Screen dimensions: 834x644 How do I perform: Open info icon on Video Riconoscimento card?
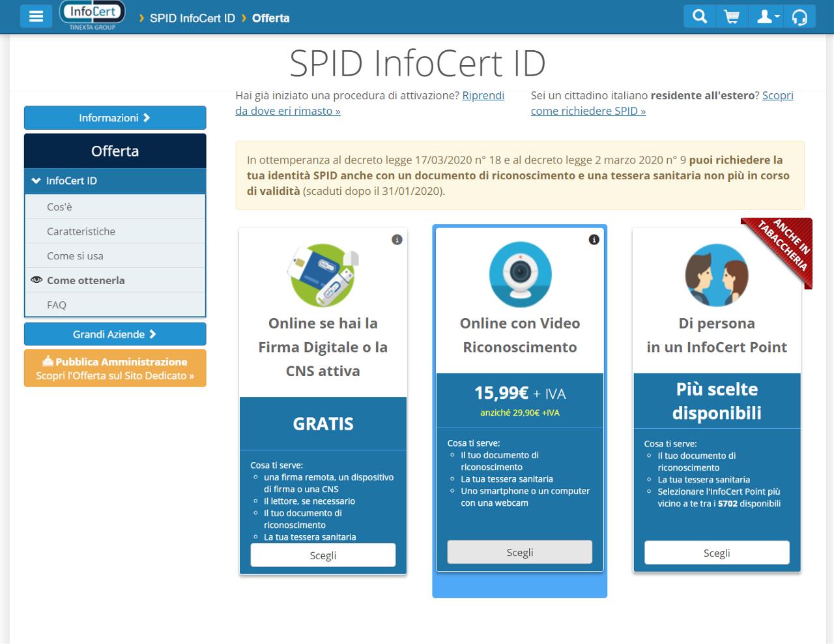[593, 239]
